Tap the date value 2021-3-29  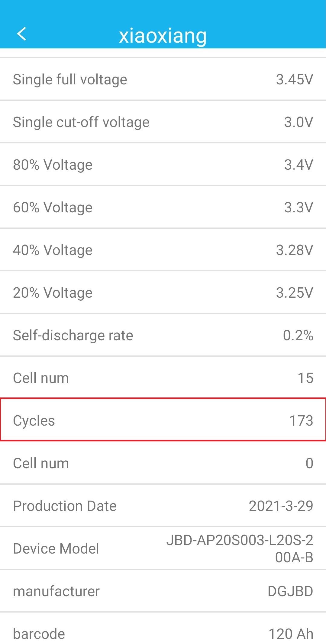click(x=281, y=506)
